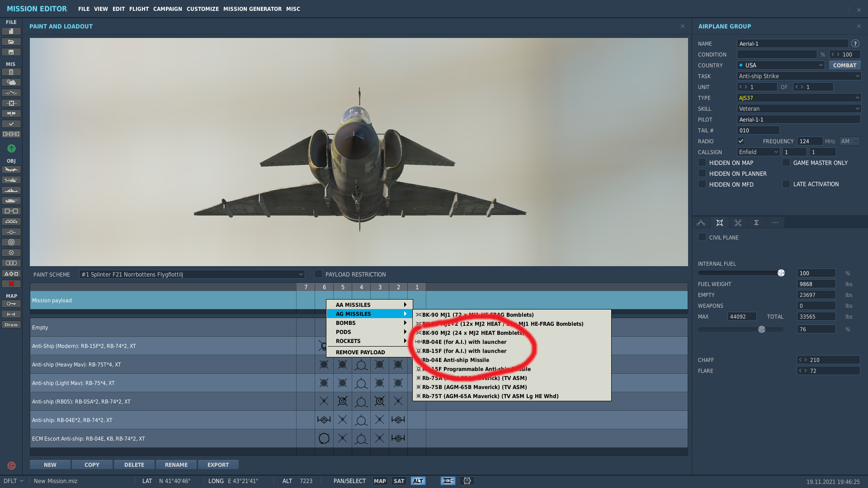Expand the AA MISSILES submenu
This screenshot has height=488, width=868.
click(x=370, y=305)
